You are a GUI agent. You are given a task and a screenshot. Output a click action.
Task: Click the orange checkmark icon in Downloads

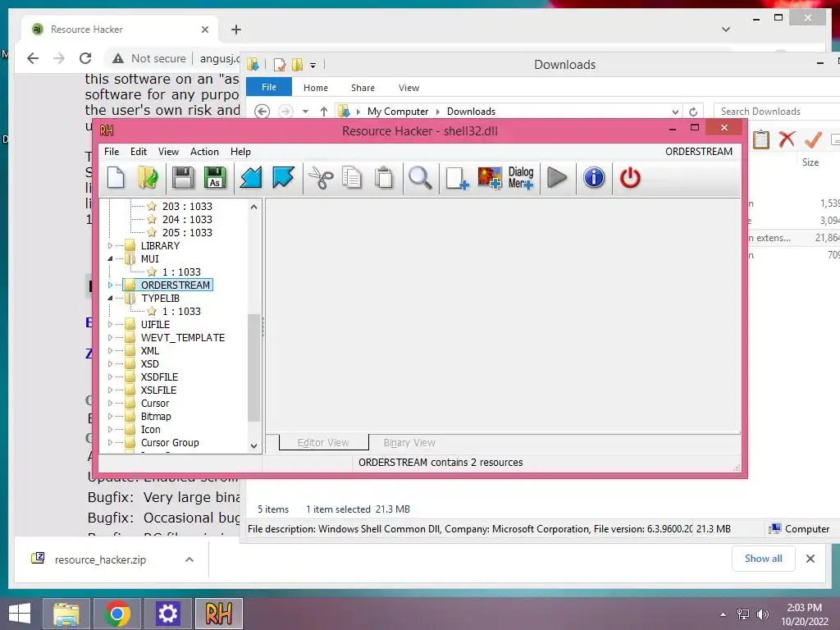pyautogui.click(x=813, y=139)
